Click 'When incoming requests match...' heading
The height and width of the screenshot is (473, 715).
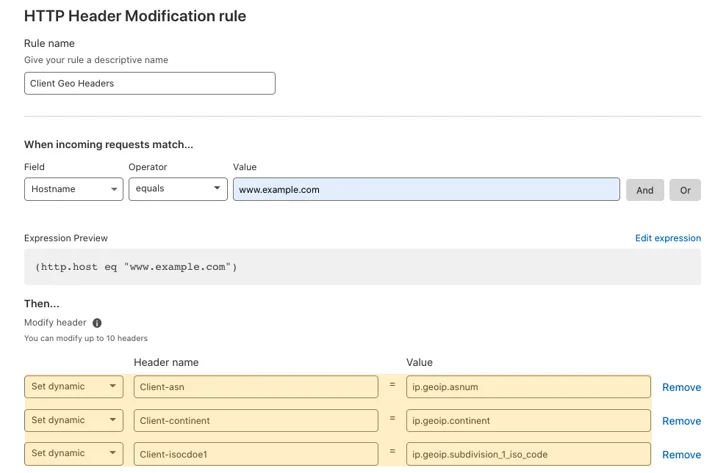click(x=109, y=145)
